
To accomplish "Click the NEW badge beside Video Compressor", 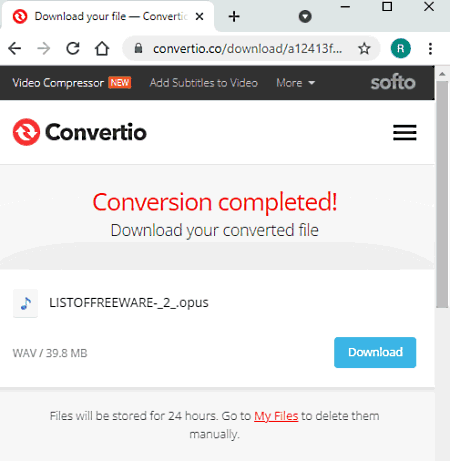I will click(x=120, y=82).
